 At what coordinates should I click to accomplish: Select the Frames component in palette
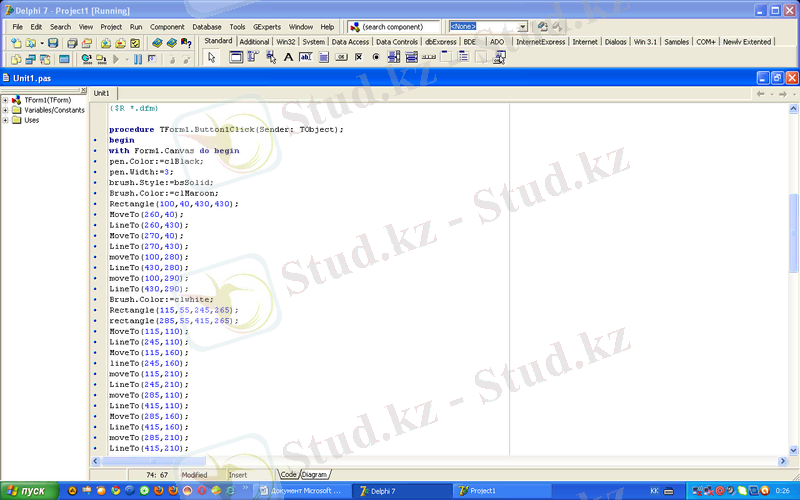(236, 57)
